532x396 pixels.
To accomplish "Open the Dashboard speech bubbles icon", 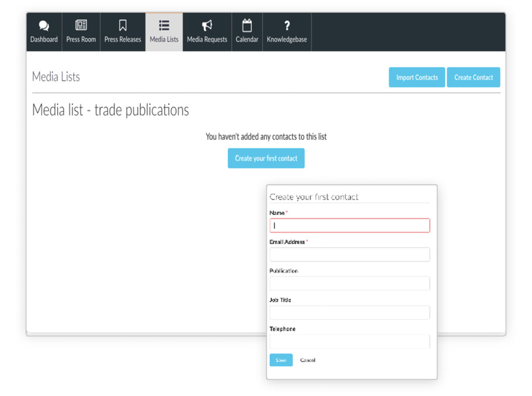I will tap(44, 26).
